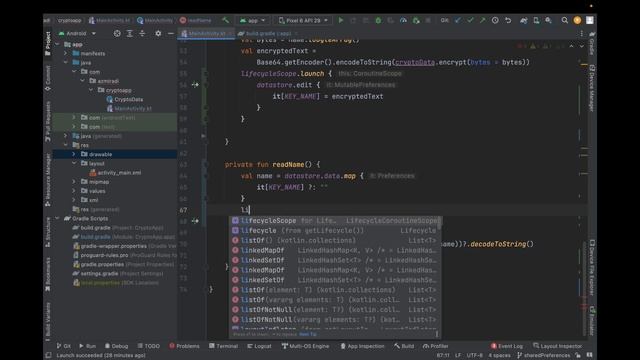Open the Pixel 6 API 29 device dropdown

(x=303, y=20)
